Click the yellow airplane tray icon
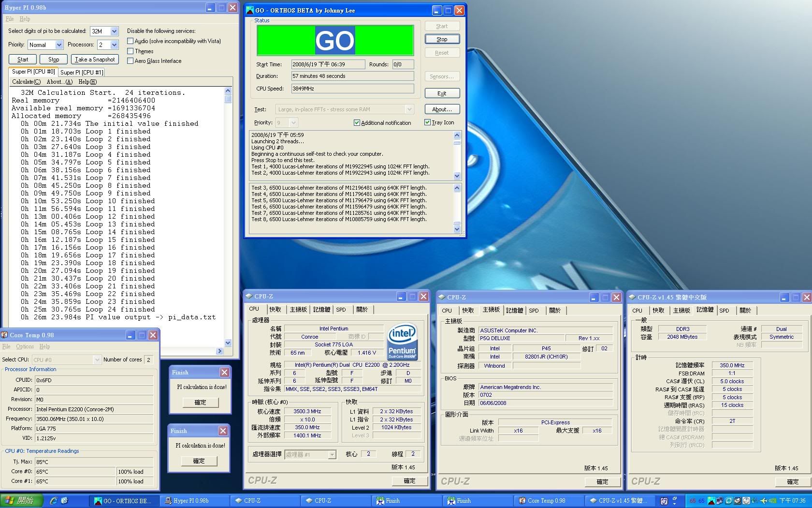Screen dimensions: 812x508 [764, 501]
